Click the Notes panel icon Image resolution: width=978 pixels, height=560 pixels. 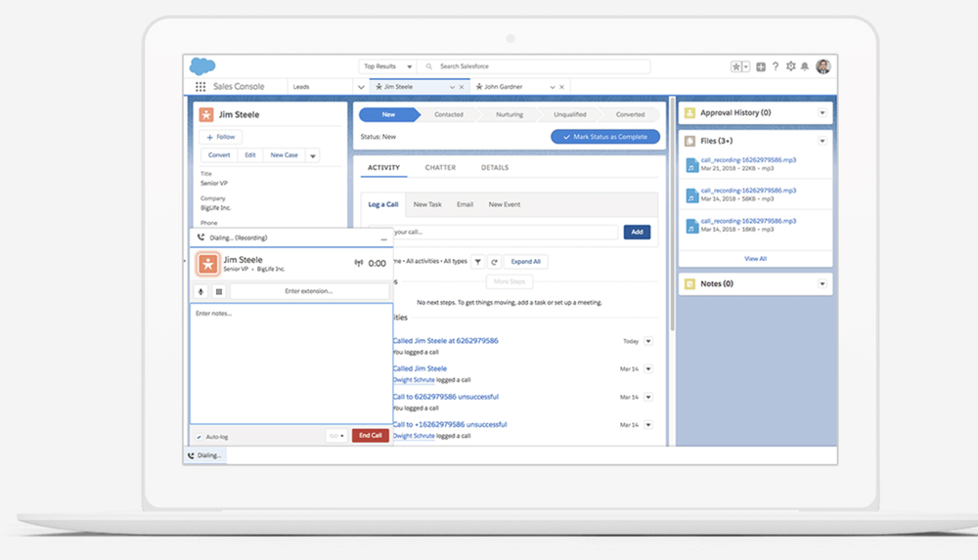[689, 283]
